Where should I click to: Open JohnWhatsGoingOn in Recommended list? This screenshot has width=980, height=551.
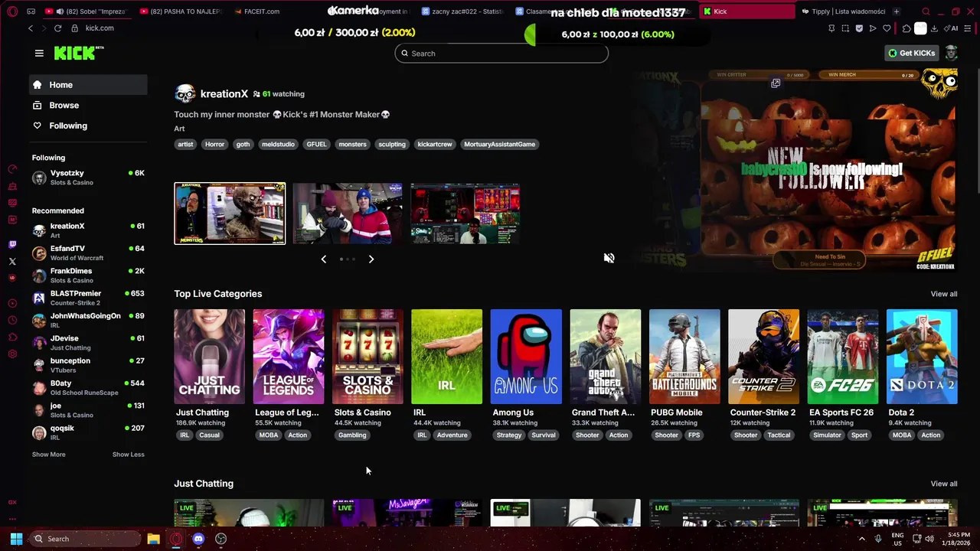tap(88, 320)
